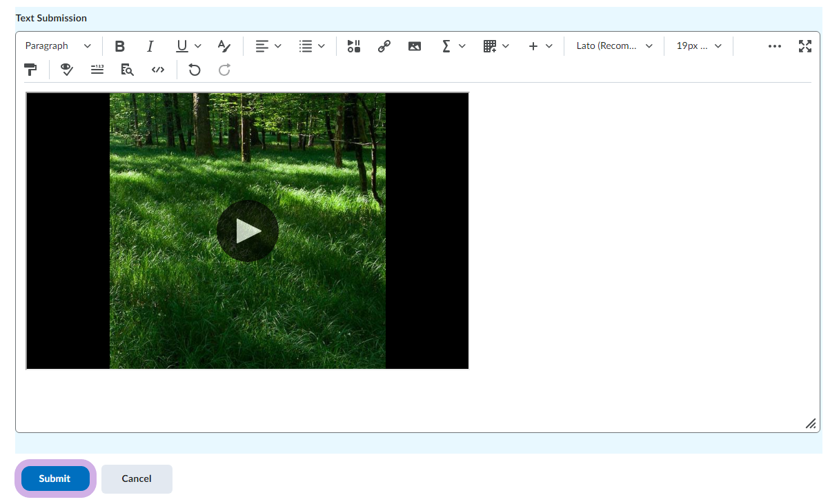Open the Lato font family dropdown
The width and height of the screenshot is (839, 504).
click(x=614, y=46)
